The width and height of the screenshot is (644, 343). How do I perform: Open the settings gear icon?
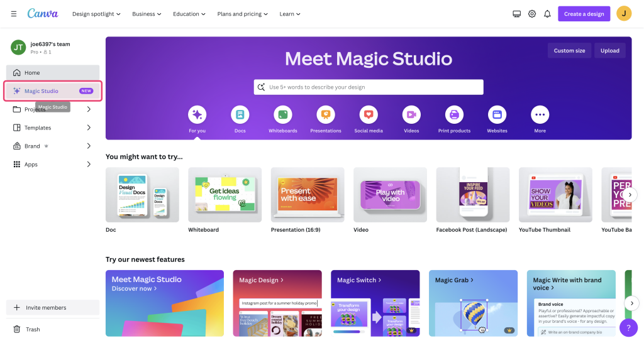(532, 14)
